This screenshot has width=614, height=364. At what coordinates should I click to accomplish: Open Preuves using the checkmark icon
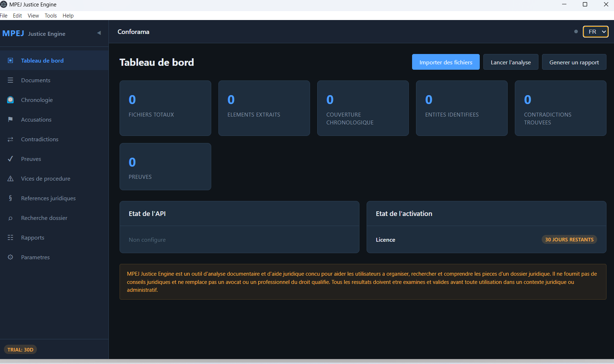(x=10, y=159)
